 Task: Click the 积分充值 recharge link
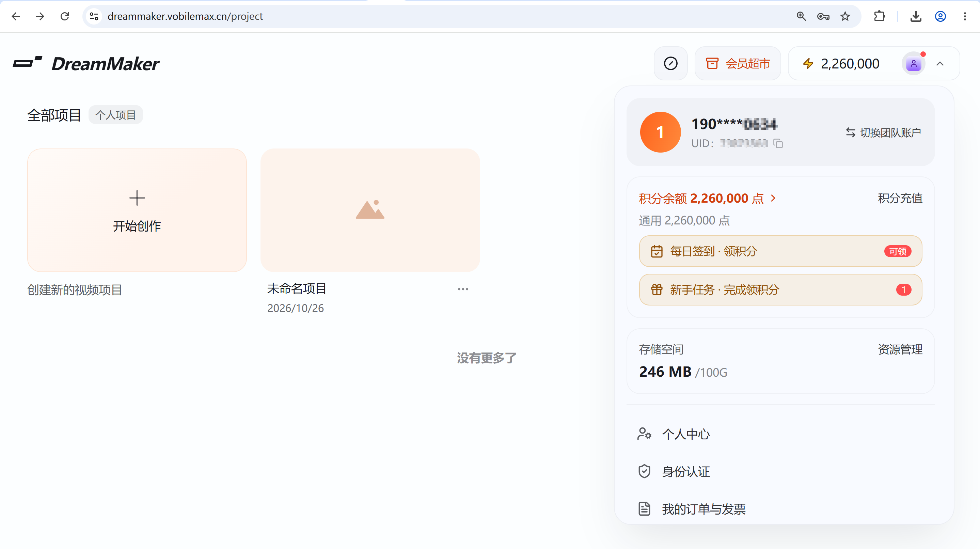pyautogui.click(x=900, y=198)
